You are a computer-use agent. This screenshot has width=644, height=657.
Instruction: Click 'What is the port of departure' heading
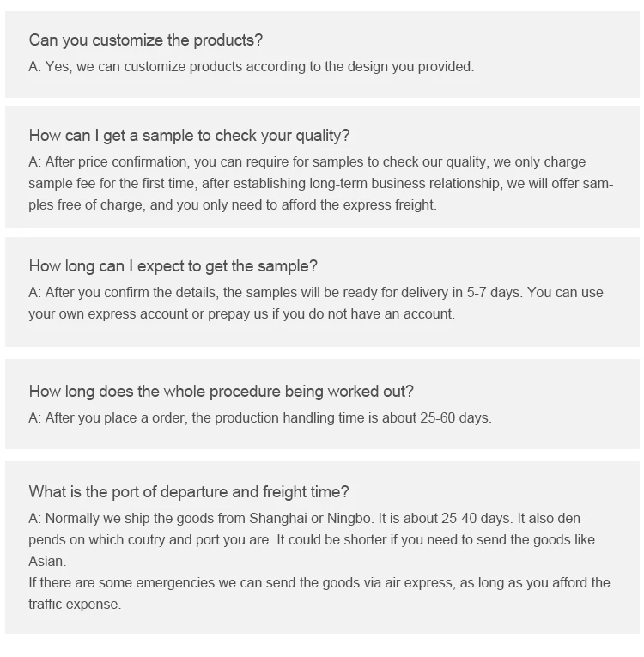coord(189,492)
